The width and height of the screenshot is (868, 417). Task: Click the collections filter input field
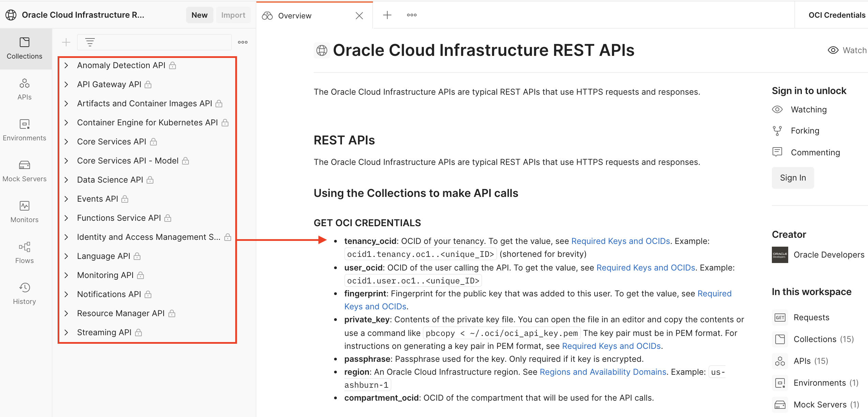pos(160,42)
